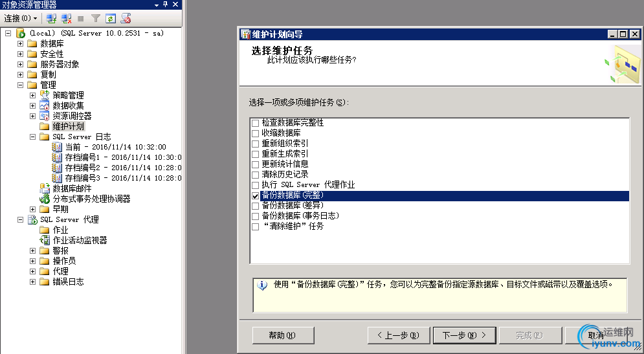Image resolution: width=644 pixels, height=354 pixels.
Task: Check the 重新生成索引 checkbox
Action: tap(256, 154)
